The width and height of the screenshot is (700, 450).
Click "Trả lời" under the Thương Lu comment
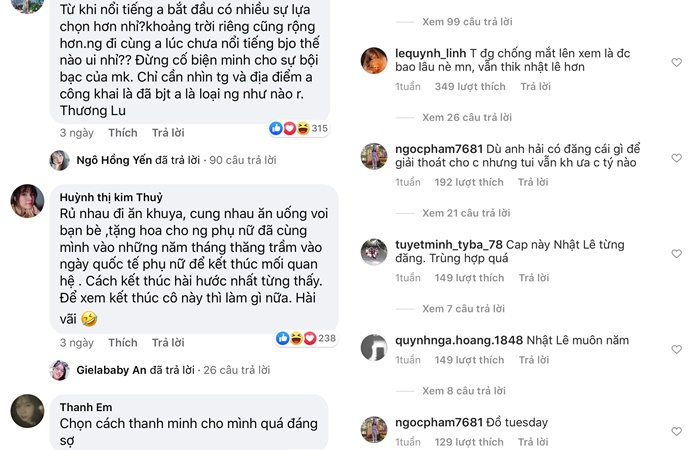(168, 132)
